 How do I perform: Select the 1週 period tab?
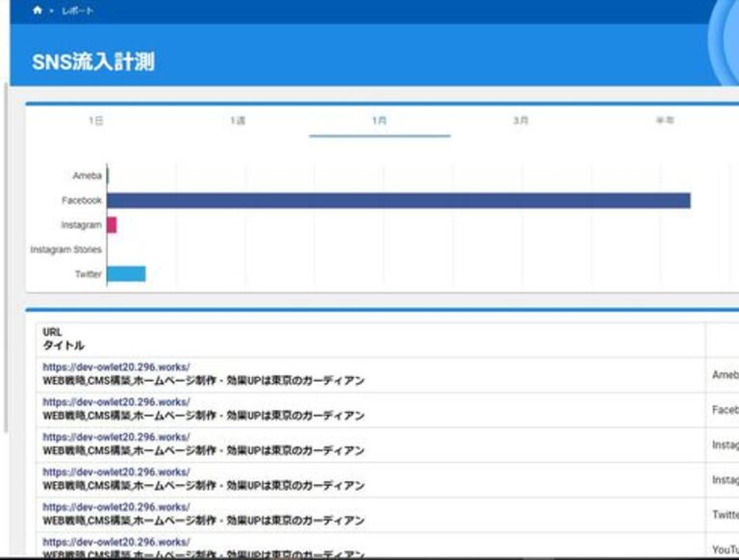[x=238, y=121]
